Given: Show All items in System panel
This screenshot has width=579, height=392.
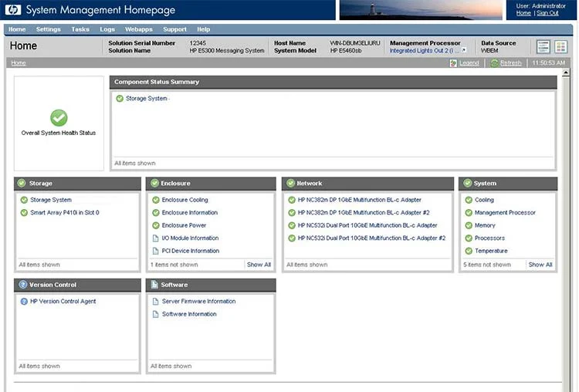Looking at the screenshot, I should pyautogui.click(x=540, y=265).
